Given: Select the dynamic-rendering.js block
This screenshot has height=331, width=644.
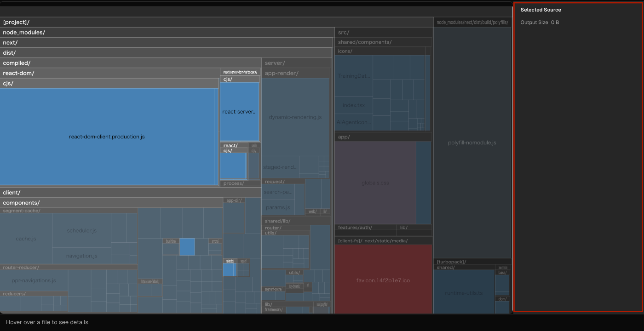Looking at the screenshot, I should tap(295, 117).
